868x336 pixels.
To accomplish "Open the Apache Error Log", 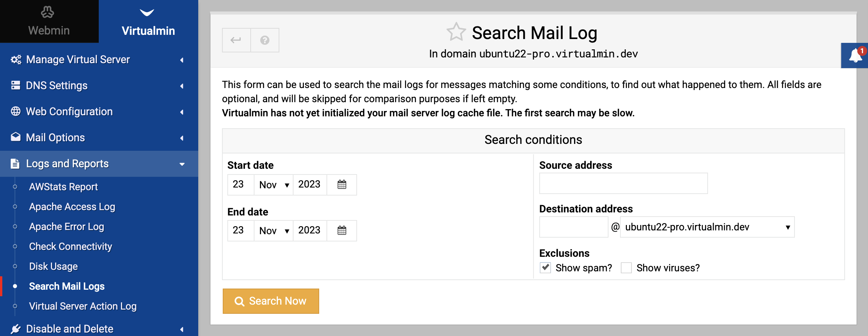I will (67, 227).
